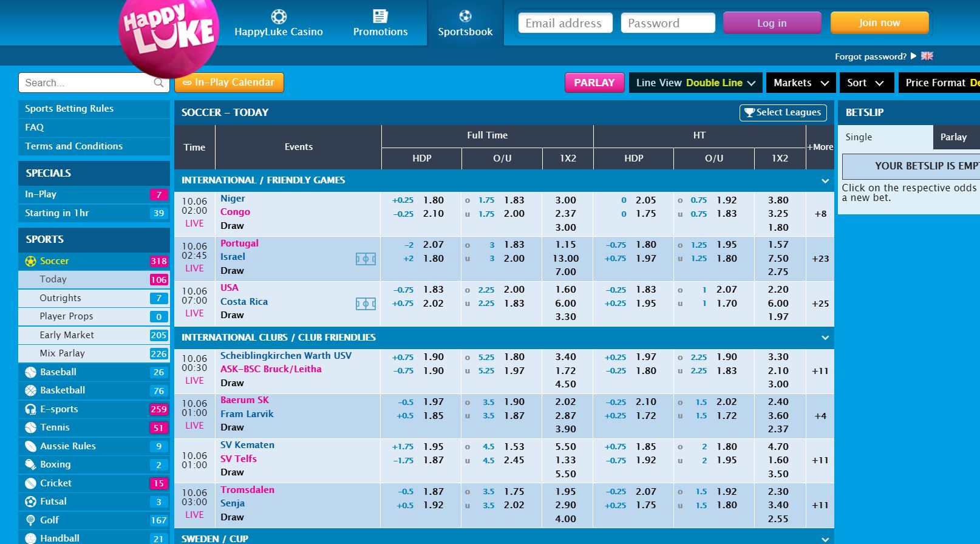The image size is (980, 544).
Task: Click trophy icon in Select Leagues
Action: (x=749, y=112)
